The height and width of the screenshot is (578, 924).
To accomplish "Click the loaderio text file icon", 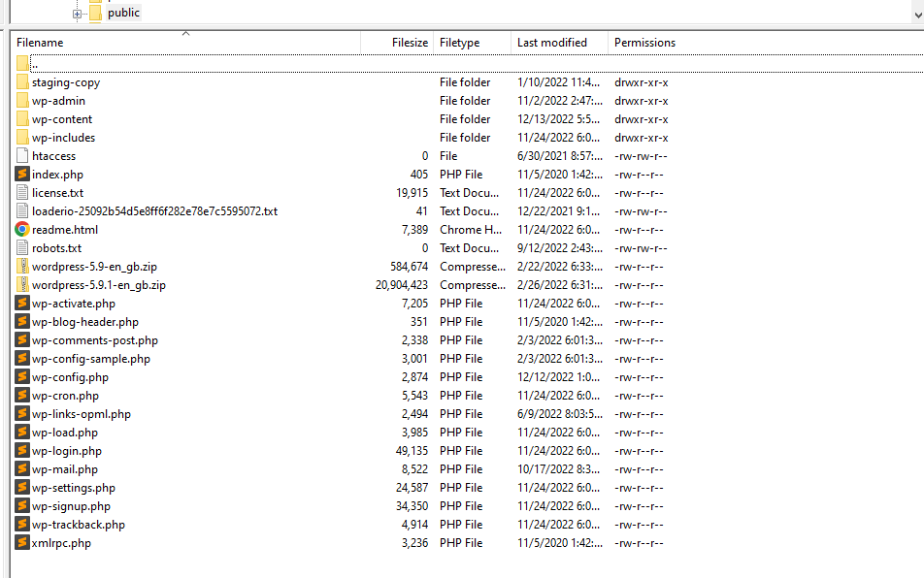I will pos(22,210).
